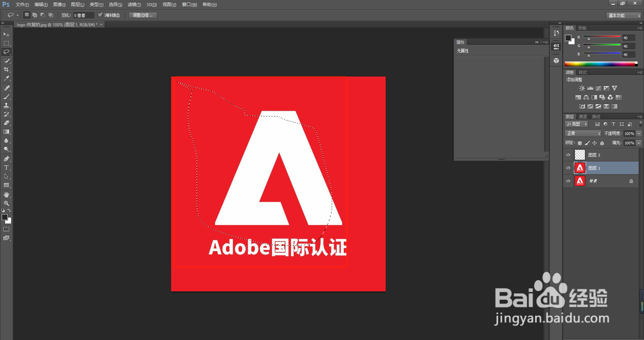Screen dimensions: 644x340
Task: Select the Hand tool
Action: click(6, 195)
